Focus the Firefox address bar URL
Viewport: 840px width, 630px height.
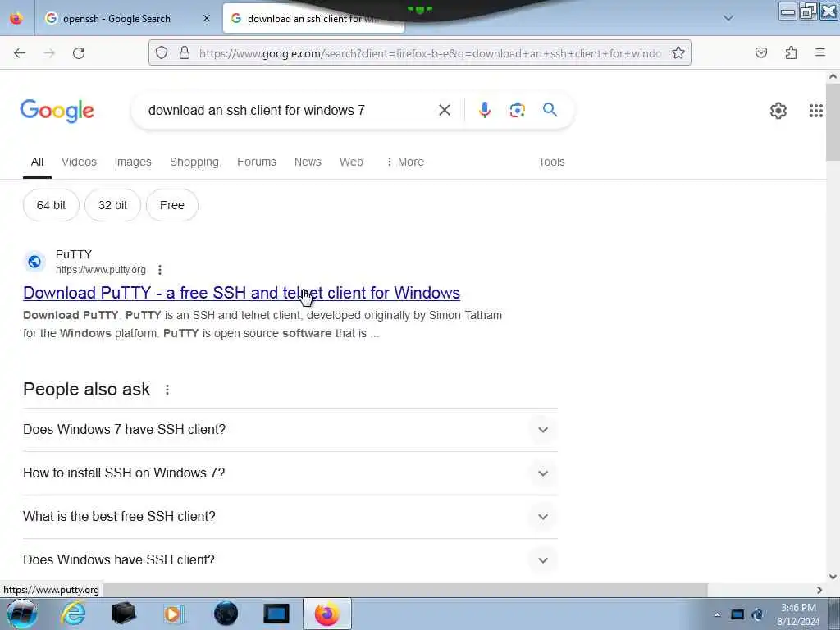(430, 53)
